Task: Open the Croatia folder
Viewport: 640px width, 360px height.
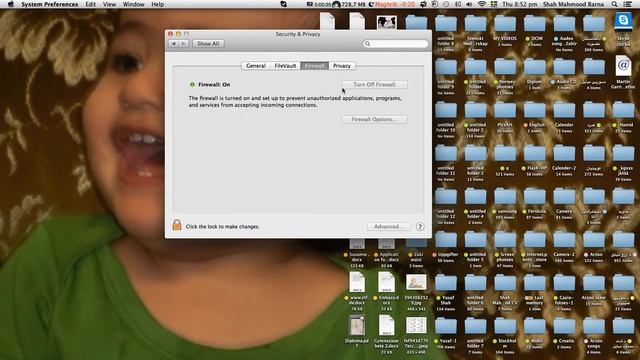Action: click(564, 327)
